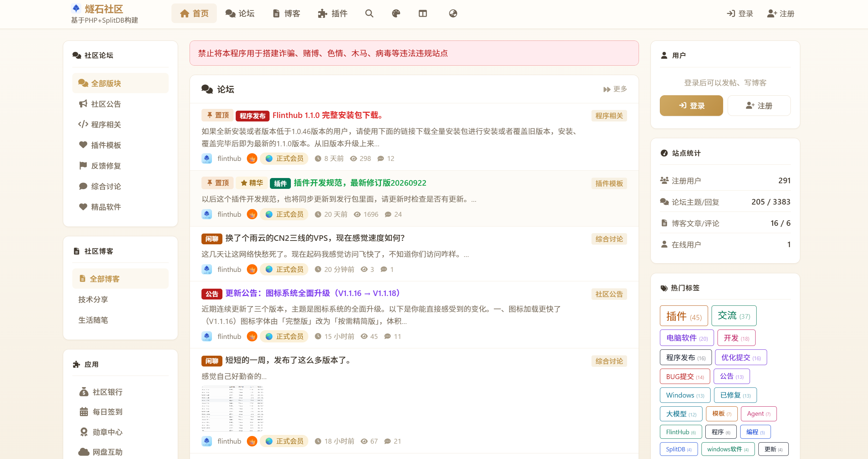
Task: Open 网盘互助 cloud app
Action: pyautogui.click(x=120, y=452)
